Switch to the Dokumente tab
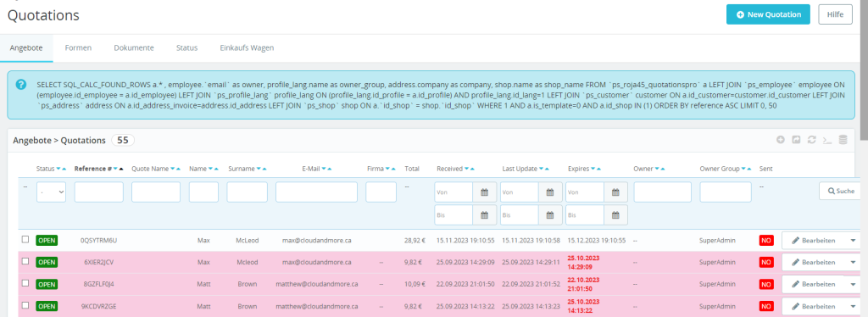Image resolution: width=868 pixels, height=317 pixels. click(134, 47)
